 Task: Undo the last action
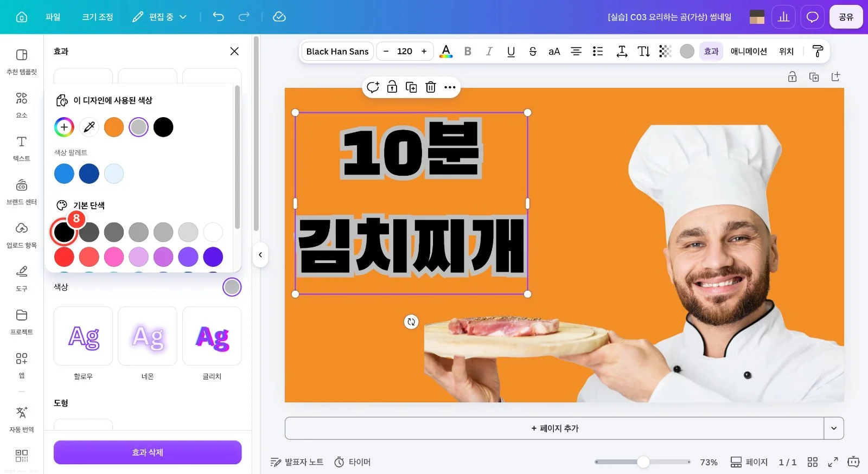coord(218,17)
